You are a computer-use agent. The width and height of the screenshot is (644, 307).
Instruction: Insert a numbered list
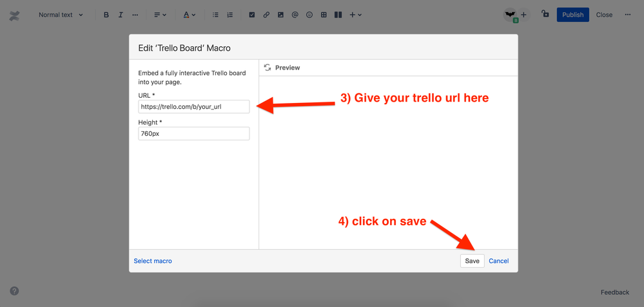click(230, 15)
